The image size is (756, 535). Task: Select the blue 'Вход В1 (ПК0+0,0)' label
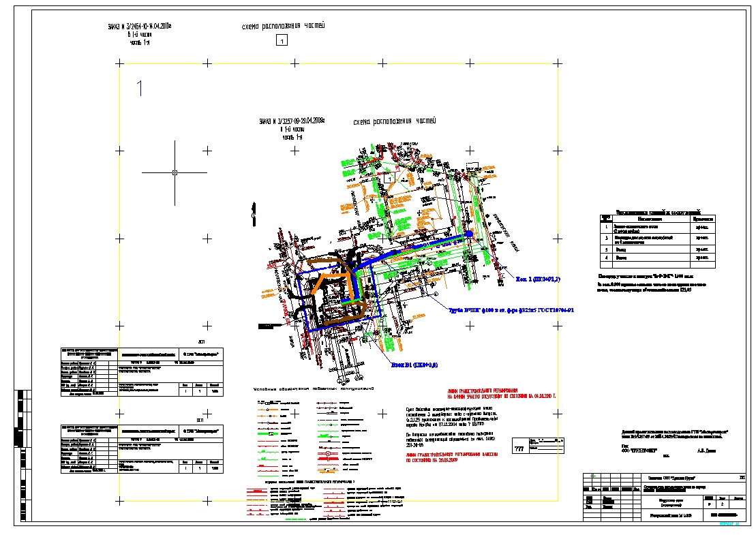tap(414, 365)
